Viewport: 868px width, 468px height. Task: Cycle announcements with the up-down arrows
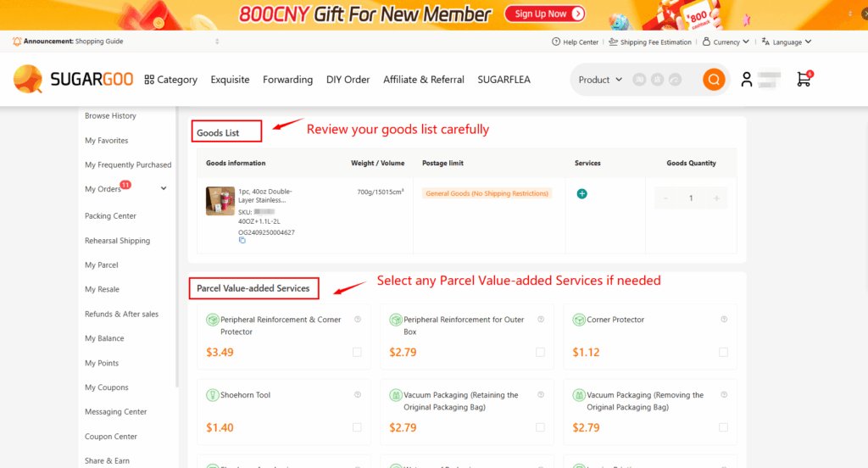pyautogui.click(x=217, y=42)
